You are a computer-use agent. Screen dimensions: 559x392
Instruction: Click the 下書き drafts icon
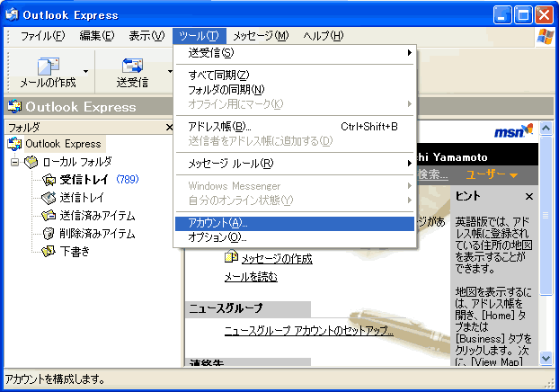click(x=49, y=252)
